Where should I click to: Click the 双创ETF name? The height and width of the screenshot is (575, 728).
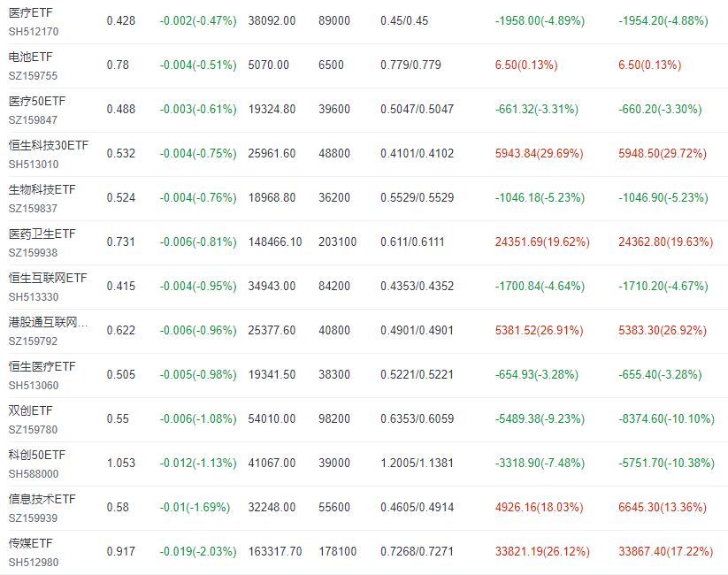click(x=31, y=410)
